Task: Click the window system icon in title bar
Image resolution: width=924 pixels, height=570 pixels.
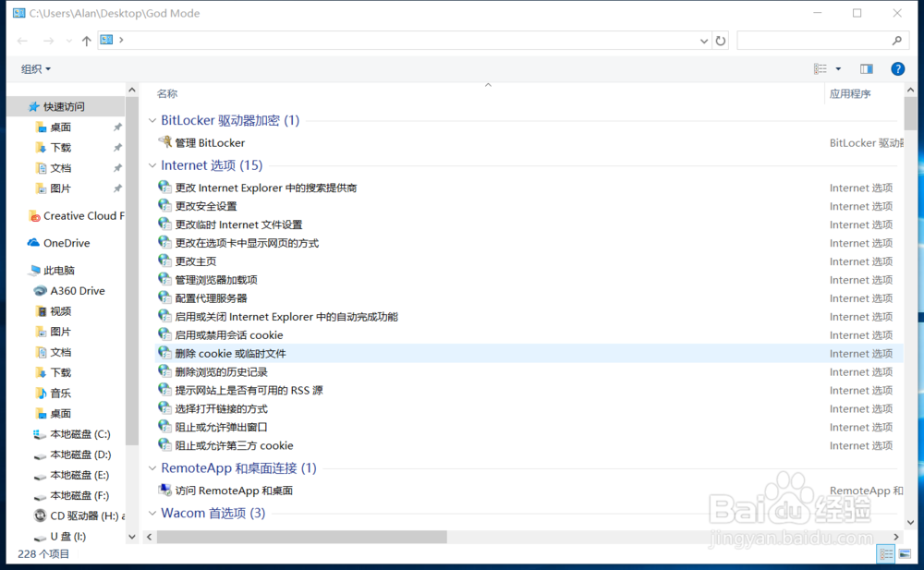Action: 18,12
